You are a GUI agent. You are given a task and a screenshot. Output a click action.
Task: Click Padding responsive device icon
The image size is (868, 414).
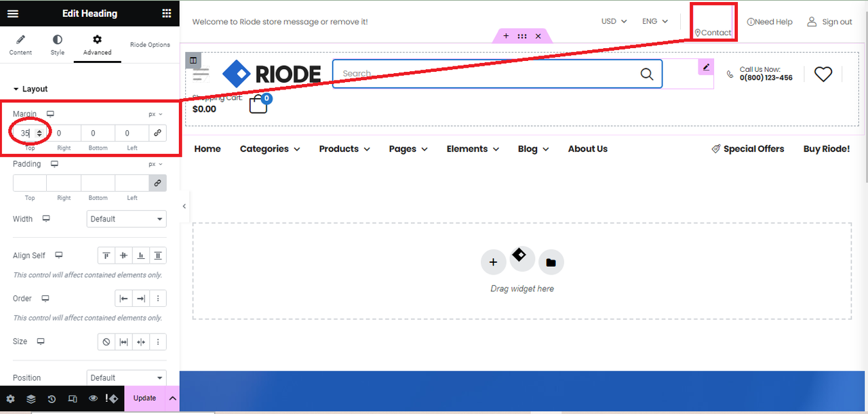click(x=54, y=164)
